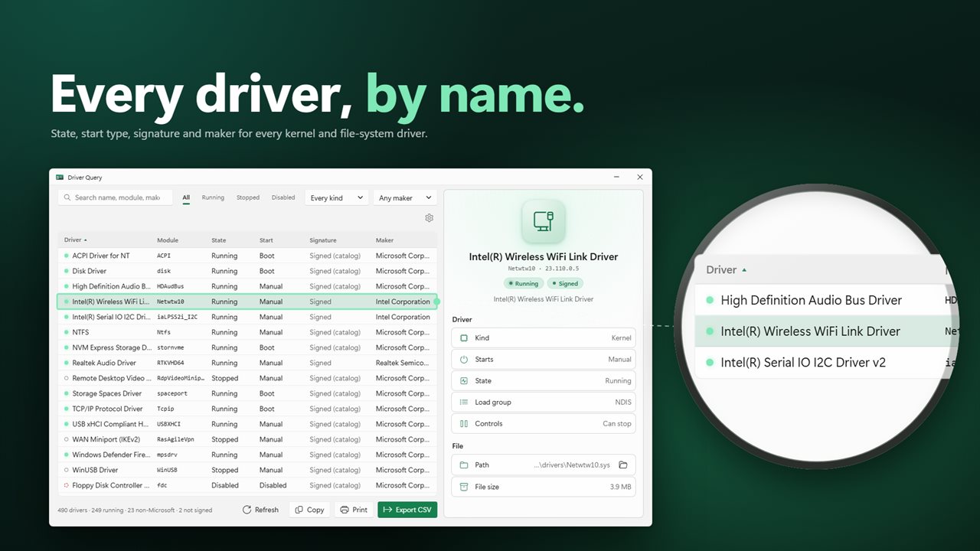Click status dot of Floppy Disk Controller row
980x551 pixels.
pos(67,485)
